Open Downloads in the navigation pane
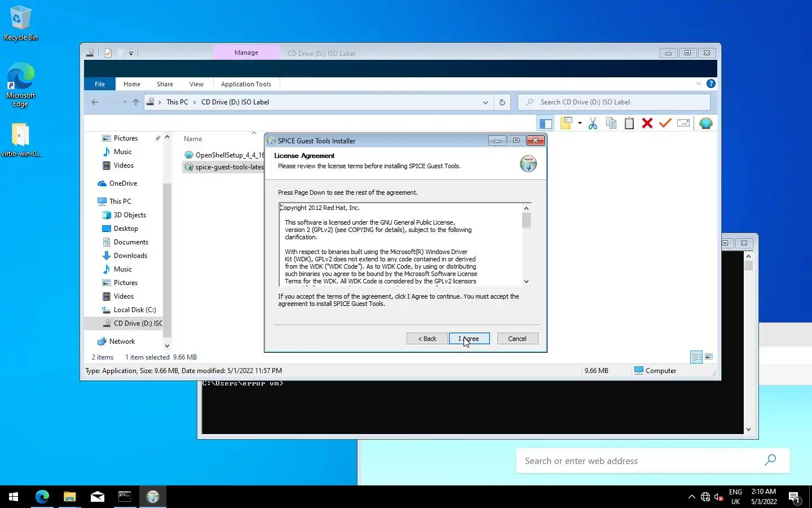This screenshot has width=812, height=508. coord(130,256)
